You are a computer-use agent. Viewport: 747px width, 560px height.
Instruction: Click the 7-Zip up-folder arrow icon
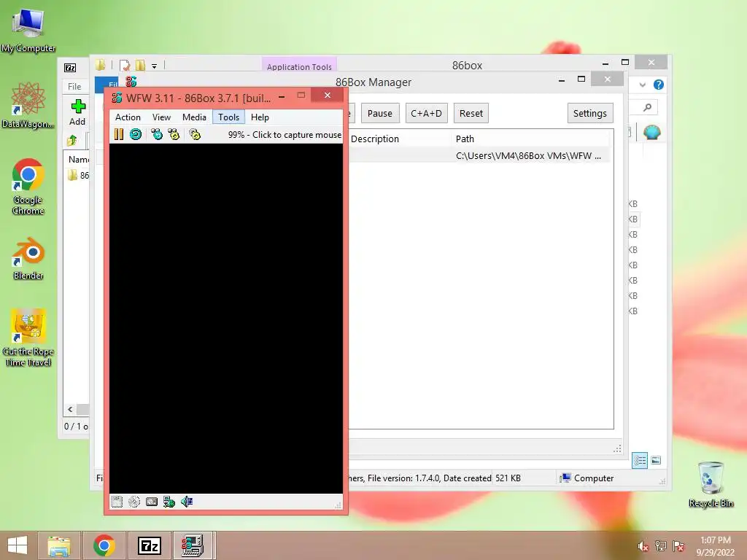(x=72, y=140)
